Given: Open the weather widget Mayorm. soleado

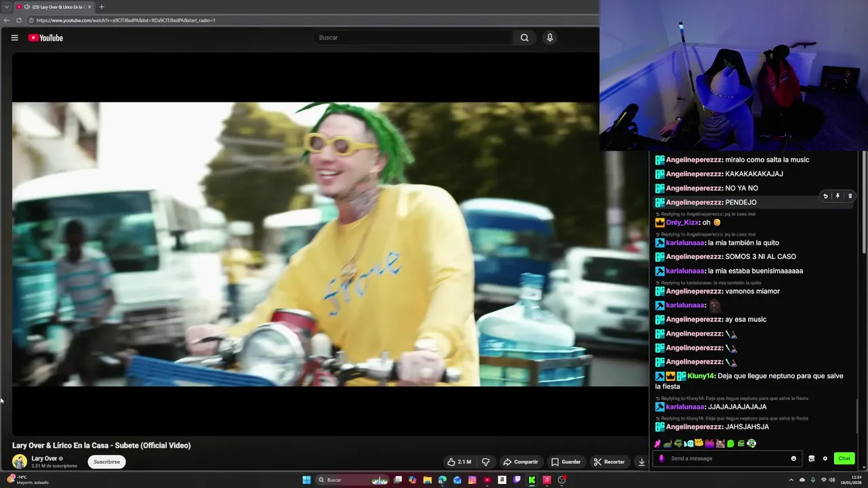Looking at the screenshot, I should pos(27,480).
